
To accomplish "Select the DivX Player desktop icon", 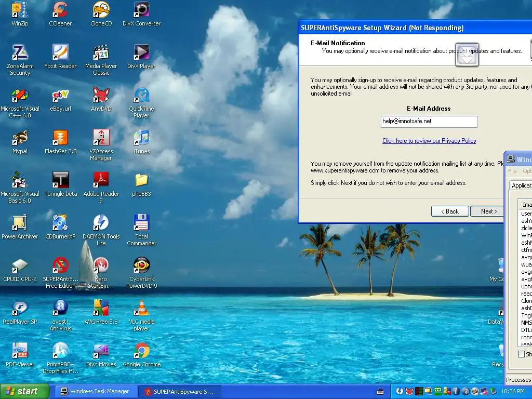I will (x=141, y=57).
